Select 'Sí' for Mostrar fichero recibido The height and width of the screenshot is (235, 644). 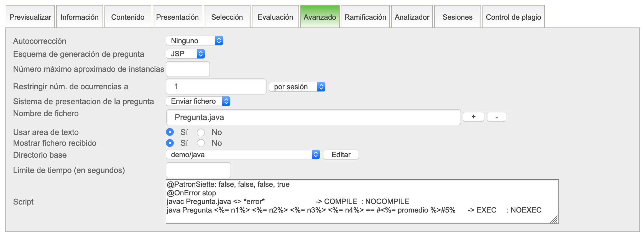tap(170, 143)
